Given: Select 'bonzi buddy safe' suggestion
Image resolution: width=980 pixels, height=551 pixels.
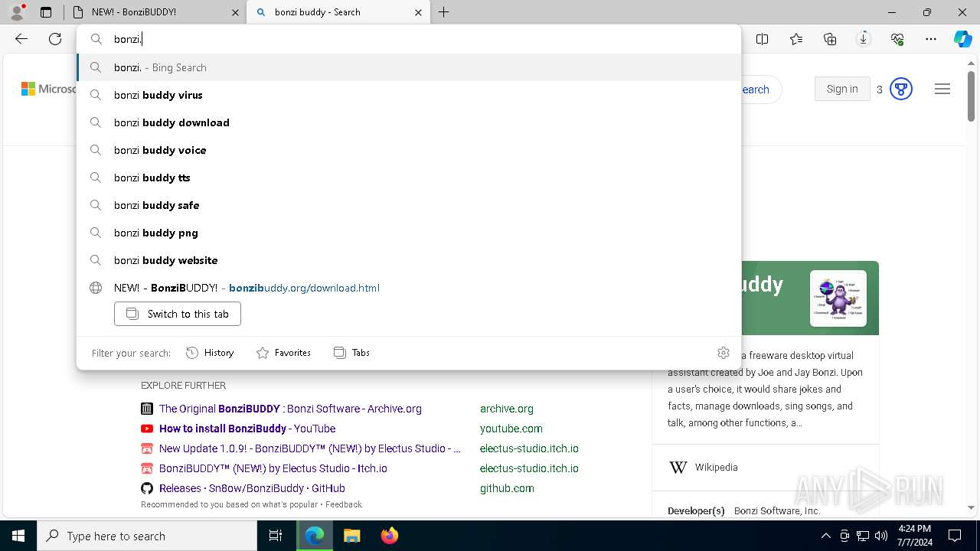Looking at the screenshot, I should point(409,205).
